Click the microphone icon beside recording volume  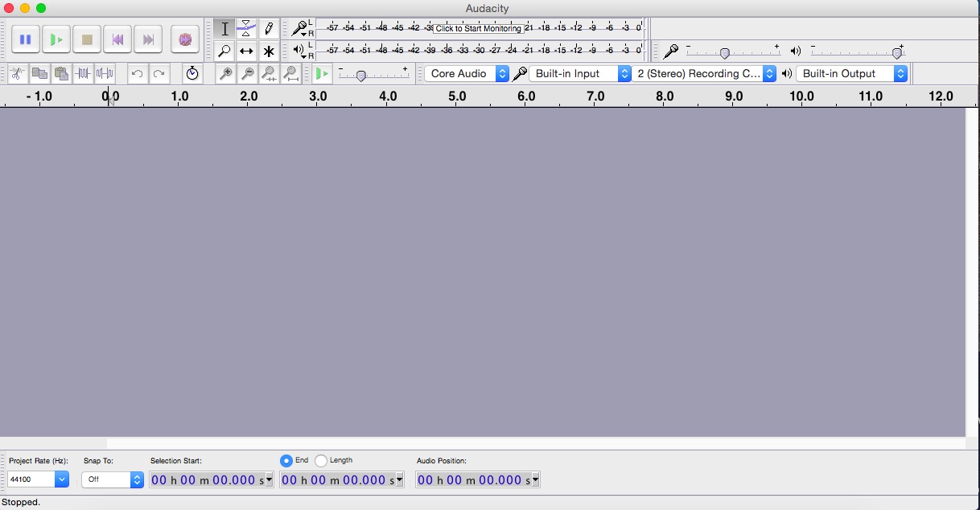click(671, 51)
